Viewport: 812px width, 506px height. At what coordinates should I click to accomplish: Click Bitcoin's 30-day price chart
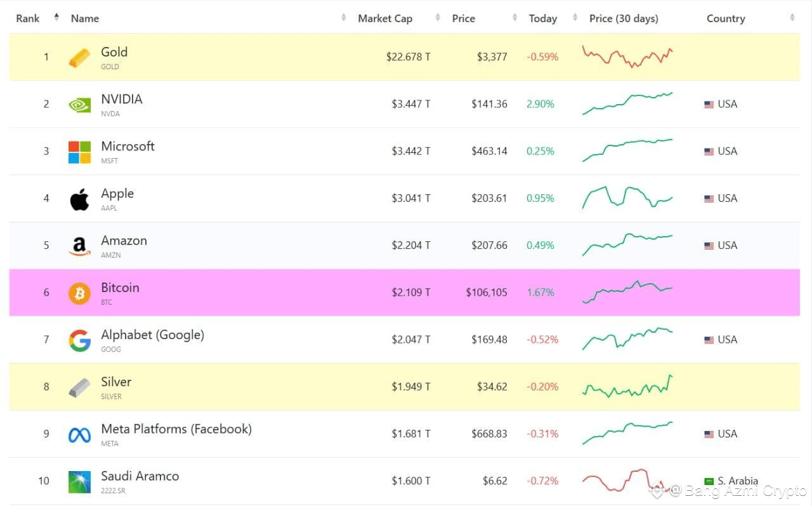(627, 292)
